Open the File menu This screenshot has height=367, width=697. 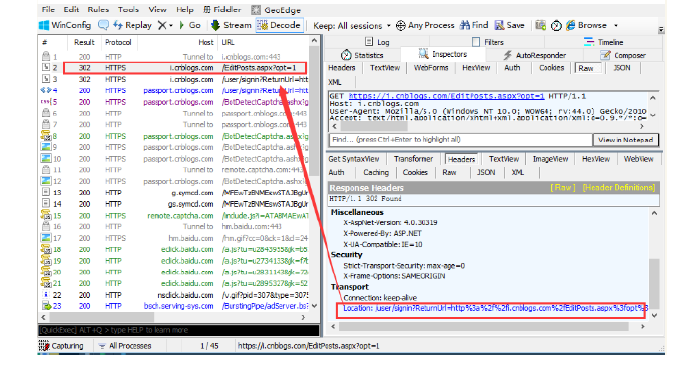pyautogui.click(x=48, y=9)
